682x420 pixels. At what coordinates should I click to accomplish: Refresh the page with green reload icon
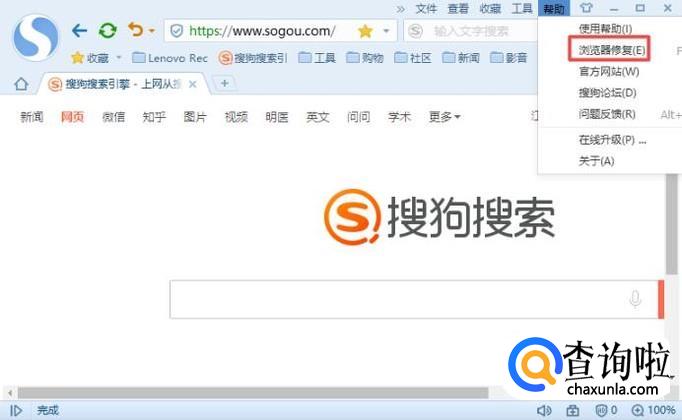point(107,30)
